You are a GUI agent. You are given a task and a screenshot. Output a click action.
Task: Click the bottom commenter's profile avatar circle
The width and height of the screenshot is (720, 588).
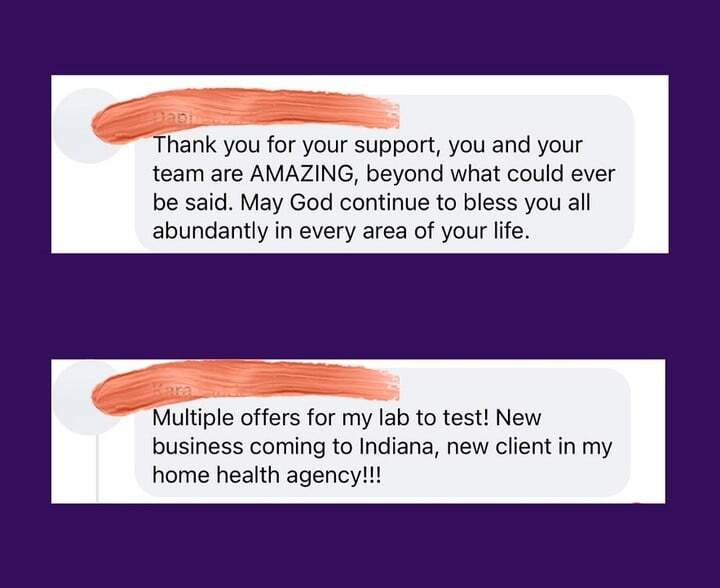click(x=90, y=398)
